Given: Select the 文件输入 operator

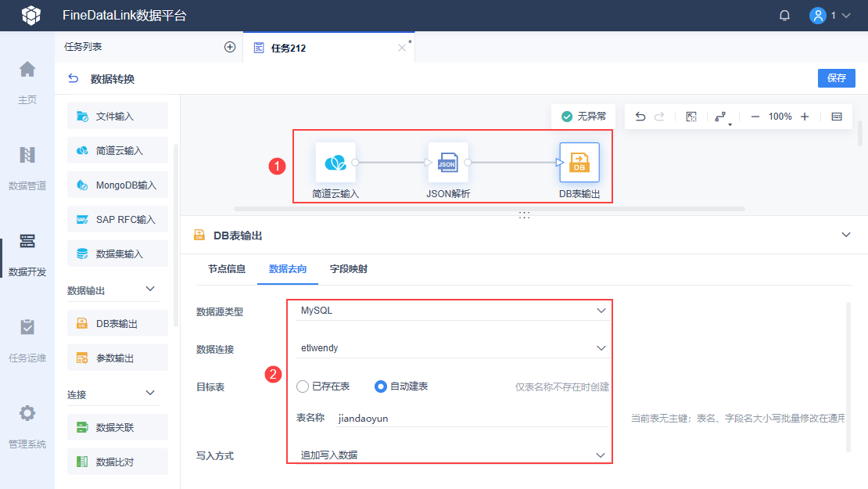Looking at the screenshot, I should click(x=117, y=117).
